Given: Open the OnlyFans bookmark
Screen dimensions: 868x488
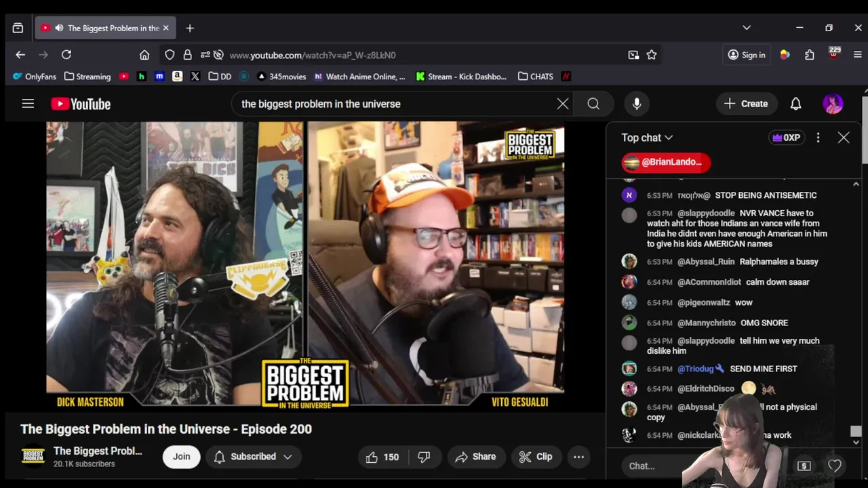Looking at the screenshot, I should coord(35,77).
